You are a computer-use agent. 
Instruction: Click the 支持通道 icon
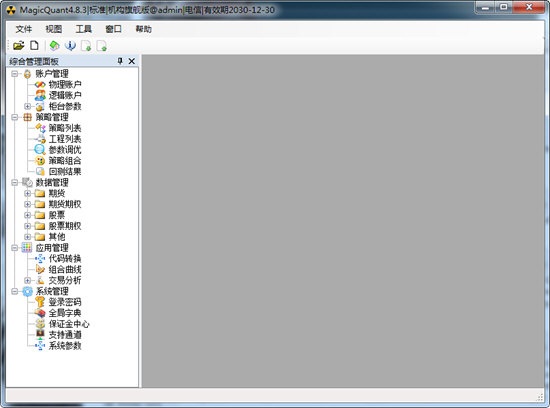coord(40,335)
